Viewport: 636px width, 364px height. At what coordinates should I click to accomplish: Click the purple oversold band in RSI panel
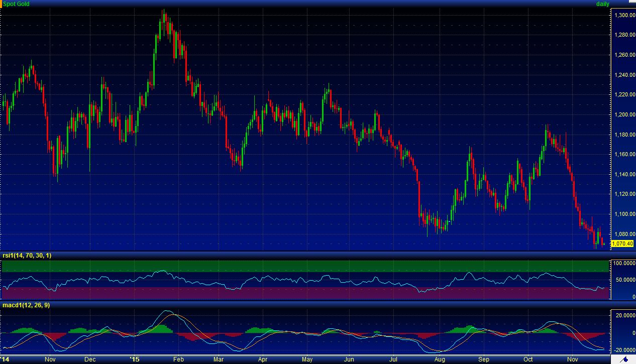(x=301, y=293)
